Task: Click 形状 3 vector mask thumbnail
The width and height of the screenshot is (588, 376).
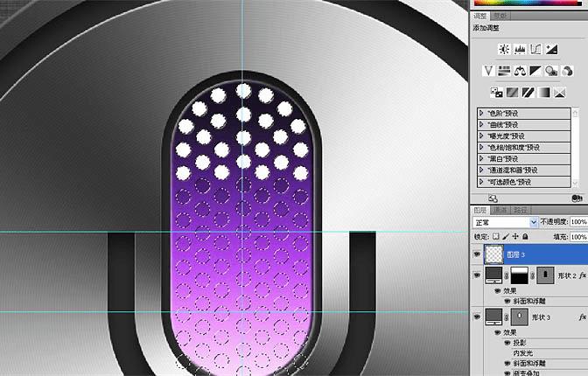Action: point(520,317)
